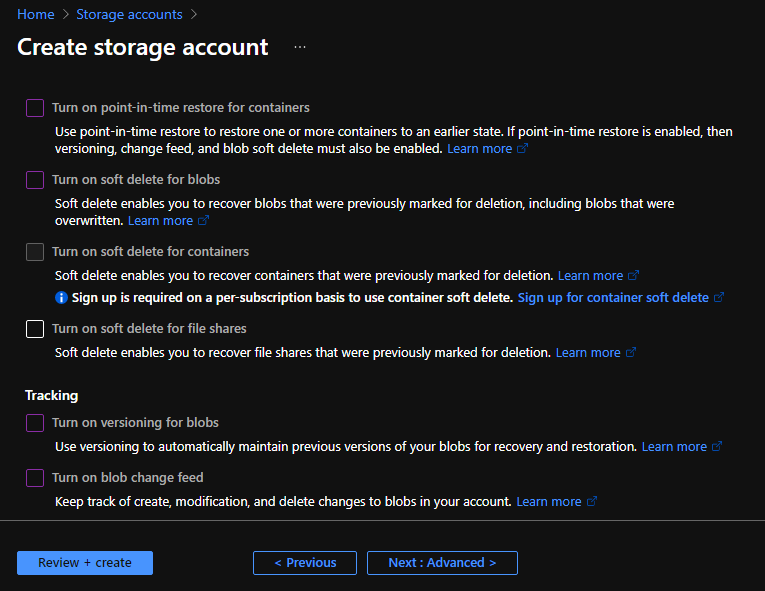Turn on soft delete for blobs
Screen dimensions: 765x591
coord(35,180)
